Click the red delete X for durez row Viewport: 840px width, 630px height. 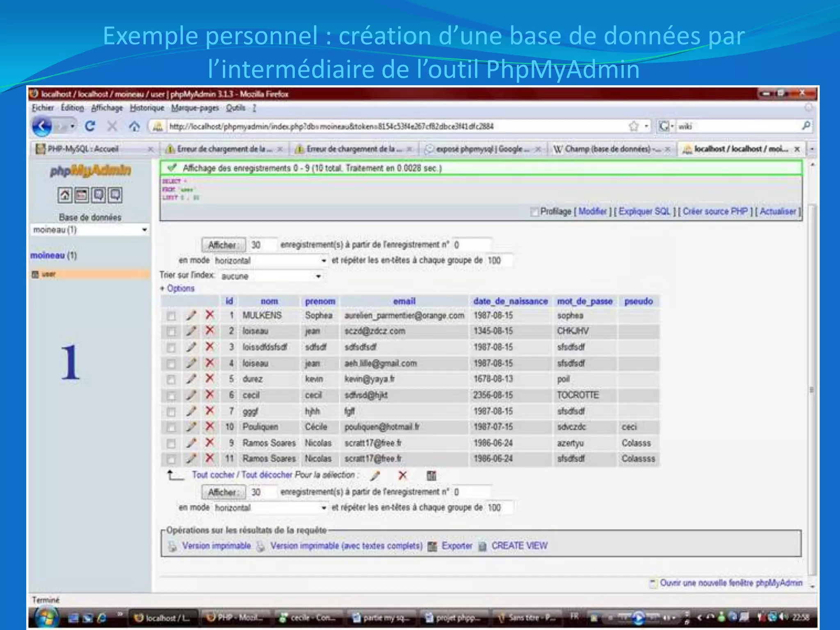point(210,379)
